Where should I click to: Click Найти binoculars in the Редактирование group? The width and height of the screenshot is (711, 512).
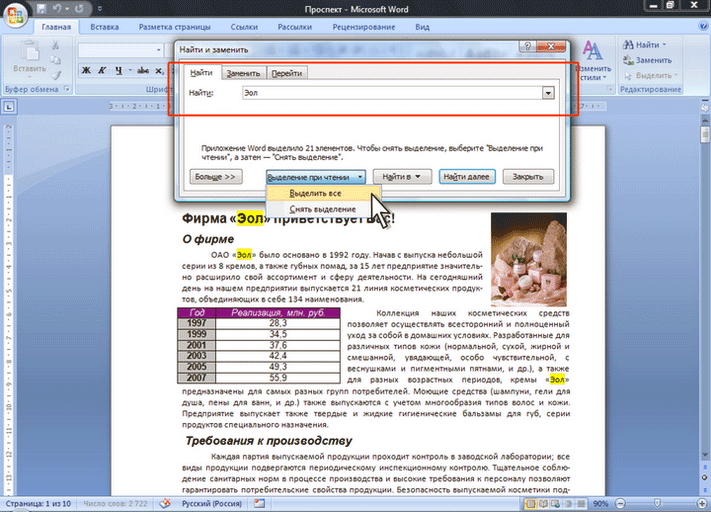click(x=644, y=44)
